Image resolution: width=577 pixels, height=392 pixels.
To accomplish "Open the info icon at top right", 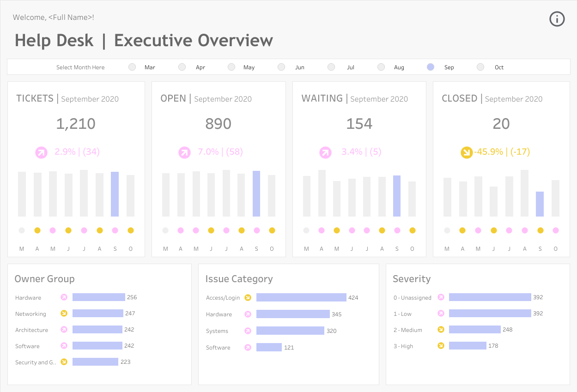I will point(557,19).
